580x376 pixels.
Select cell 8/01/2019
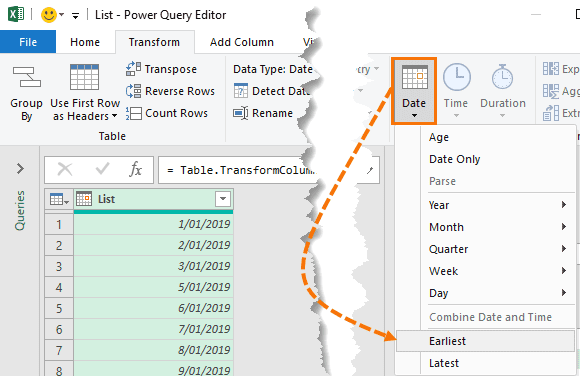pyautogui.click(x=154, y=350)
